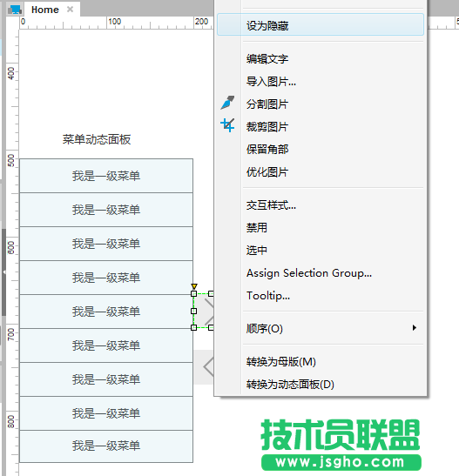459x476 pixels.
Task: Click the page icon left of Home tab
Action: pos(15,10)
